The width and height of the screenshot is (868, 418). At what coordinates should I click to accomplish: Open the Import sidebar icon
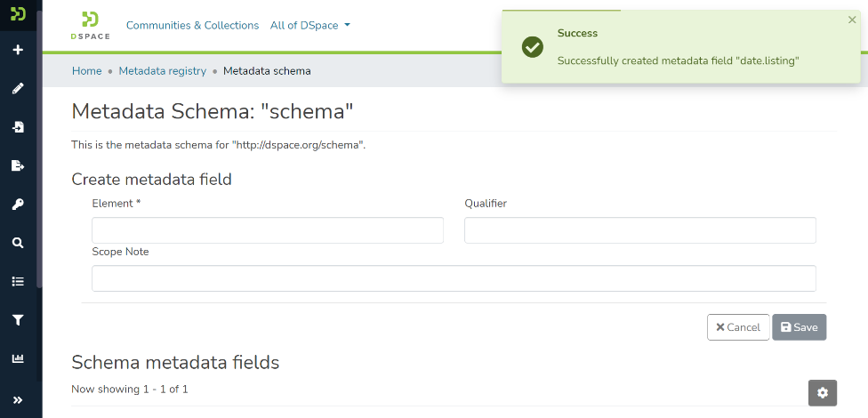(x=18, y=127)
